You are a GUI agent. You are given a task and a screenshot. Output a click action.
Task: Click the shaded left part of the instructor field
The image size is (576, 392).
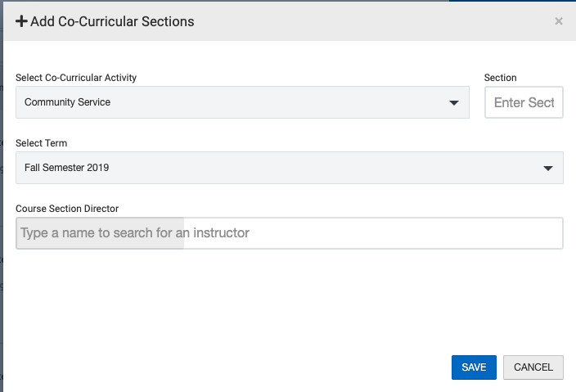click(x=100, y=233)
